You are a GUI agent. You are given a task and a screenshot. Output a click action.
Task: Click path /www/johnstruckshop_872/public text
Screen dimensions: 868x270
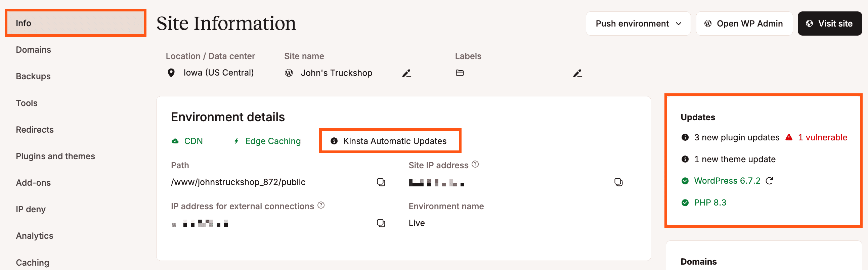[238, 182]
